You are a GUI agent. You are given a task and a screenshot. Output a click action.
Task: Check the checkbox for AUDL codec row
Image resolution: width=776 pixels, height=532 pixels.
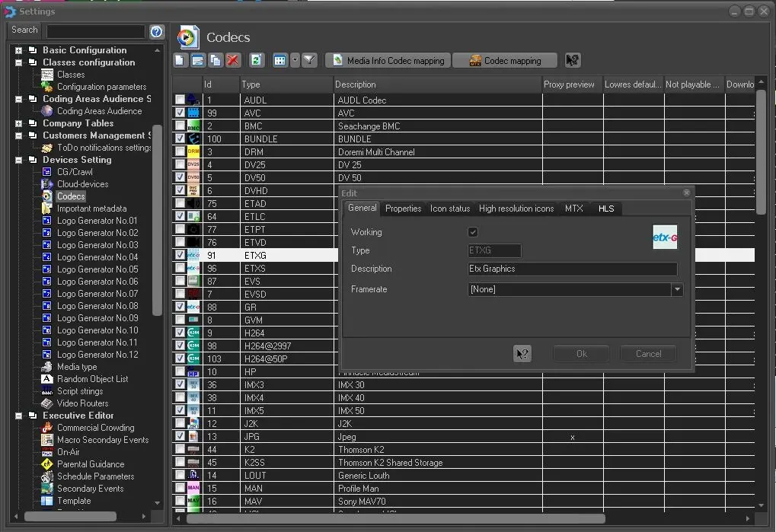180,100
